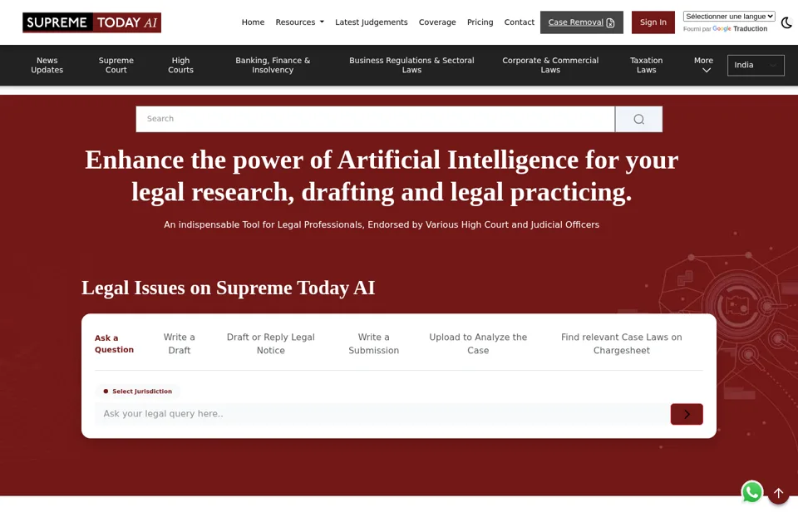Open the Case Removal button
The image size is (798, 532).
581,22
